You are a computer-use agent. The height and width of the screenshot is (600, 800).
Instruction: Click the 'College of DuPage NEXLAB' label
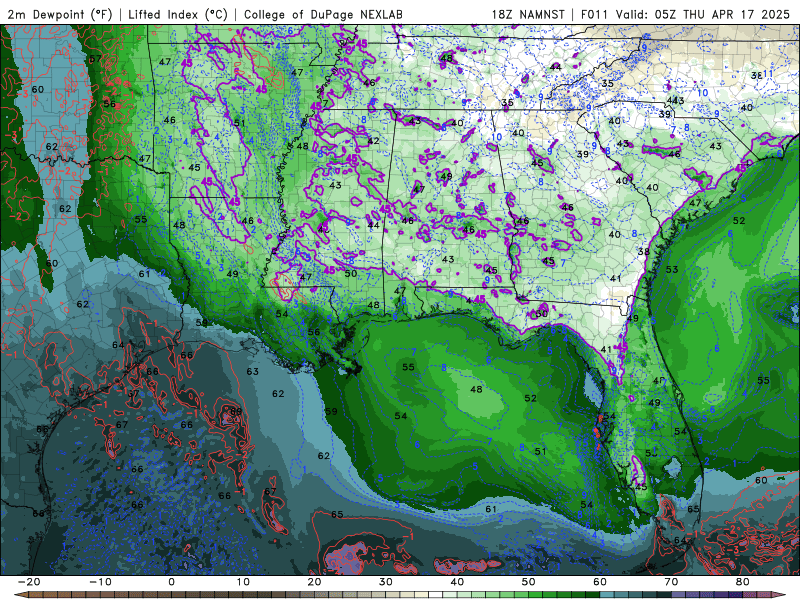click(x=323, y=14)
